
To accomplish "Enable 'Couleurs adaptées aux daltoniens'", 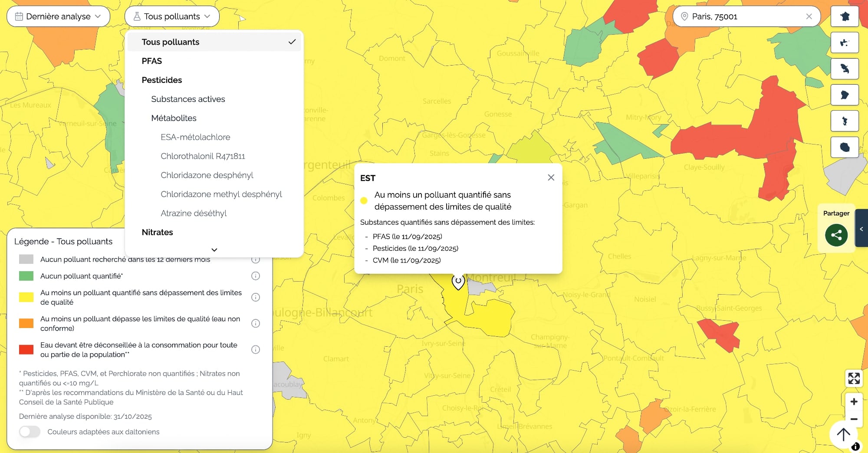I will [29, 432].
